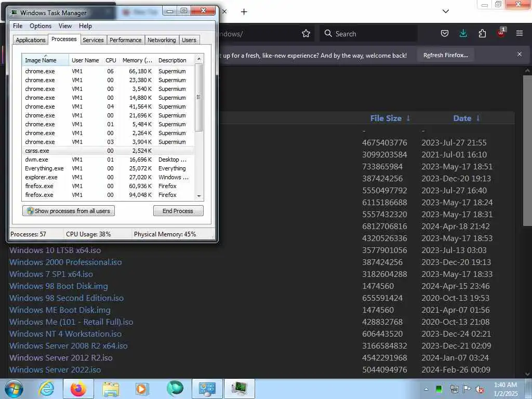Image resolution: width=532 pixels, height=399 pixels.
Task: Open the Firefox downloads arrow icon
Action: pos(463,33)
